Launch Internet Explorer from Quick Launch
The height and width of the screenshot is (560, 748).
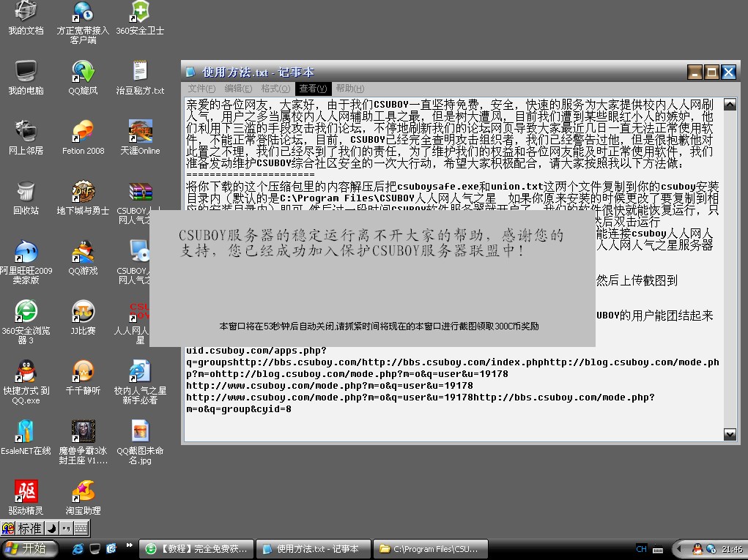click(x=78, y=549)
